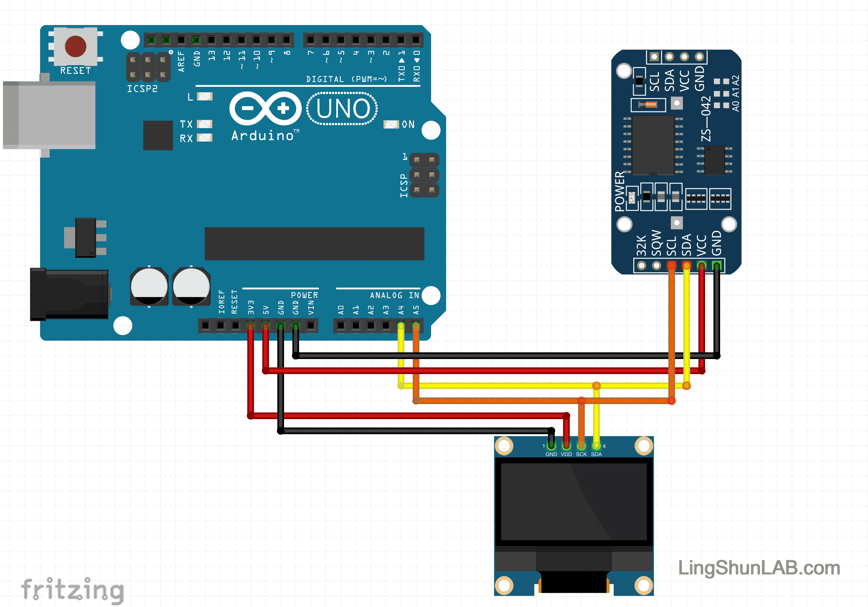Select the right electrolytic capacitor

point(191,287)
